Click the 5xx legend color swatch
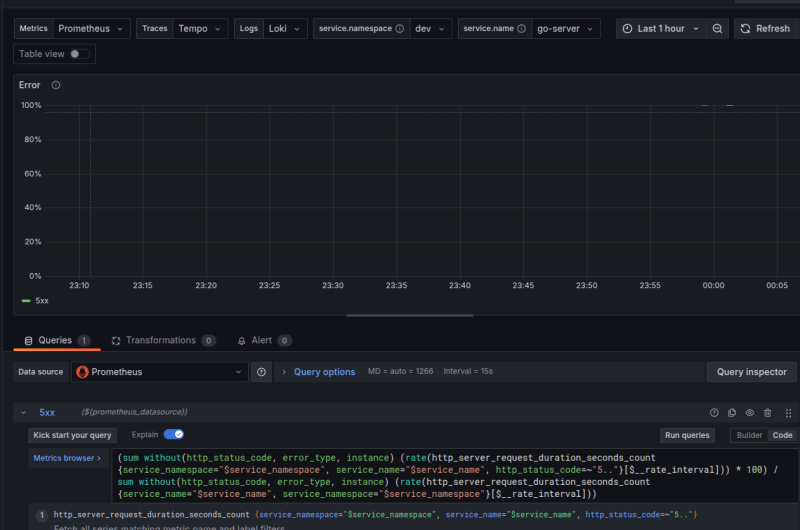 (25, 300)
